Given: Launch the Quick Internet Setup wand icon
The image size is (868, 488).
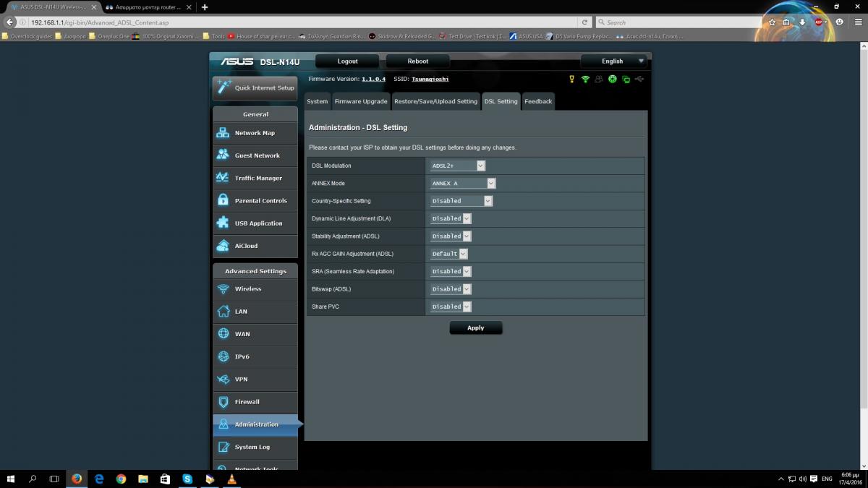Looking at the screenshot, I should tap(224, 87).
